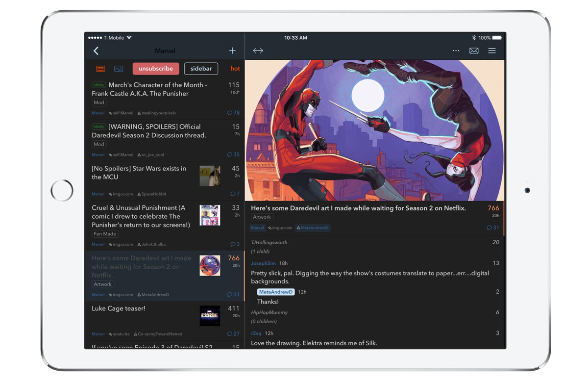Tap the 10:33 AM clock
This screenshot has height=381, width=588.
tap(296, 38)
